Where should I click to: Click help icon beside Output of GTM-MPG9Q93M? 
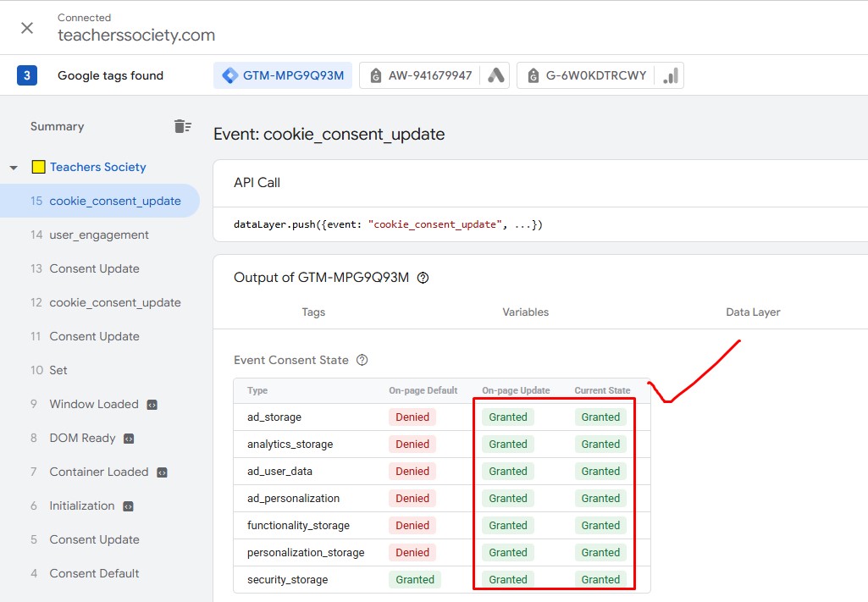[x=423, y=278]
